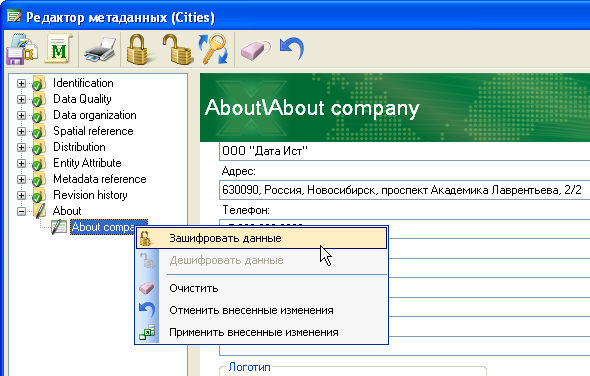Click the pink eraser clear icon
The width and height of the screenshot is (590, 376).
[x=256, y=50]
